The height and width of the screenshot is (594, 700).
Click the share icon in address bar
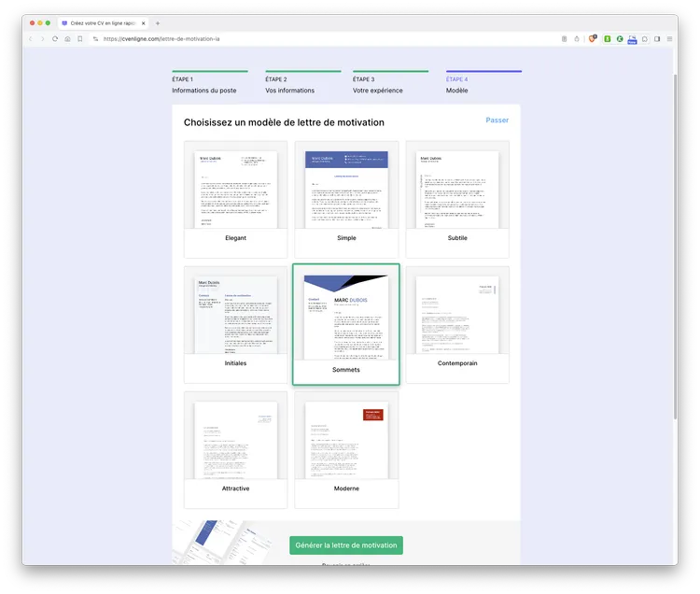[x=577, y=39]
